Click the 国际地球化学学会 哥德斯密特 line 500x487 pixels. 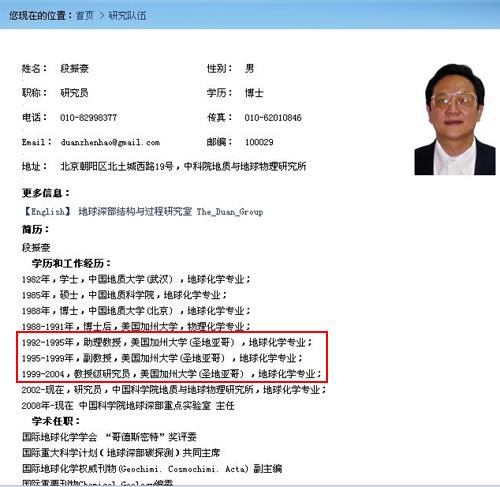coord(109,437)
